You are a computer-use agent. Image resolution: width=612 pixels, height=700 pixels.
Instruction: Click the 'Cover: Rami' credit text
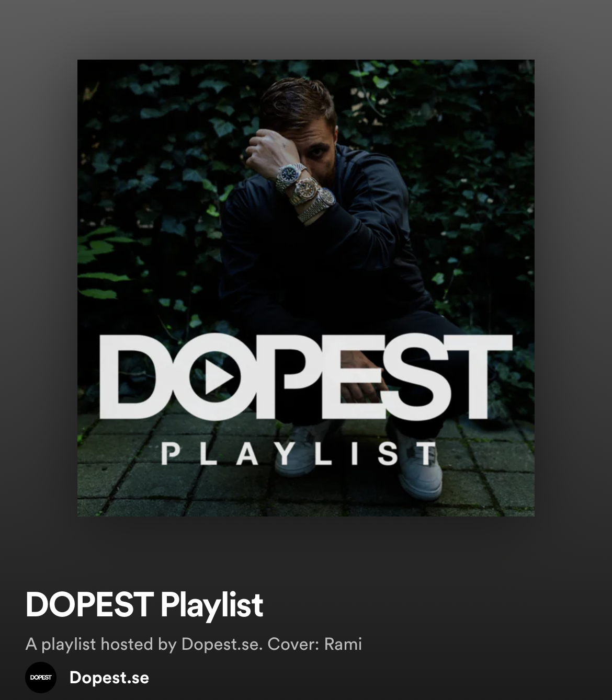[x=315, y=644]
